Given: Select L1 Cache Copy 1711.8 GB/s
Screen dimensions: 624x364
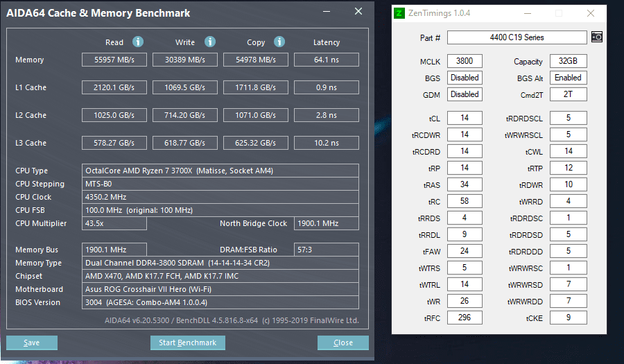Looking at the screenshot, I should [255, 87].
